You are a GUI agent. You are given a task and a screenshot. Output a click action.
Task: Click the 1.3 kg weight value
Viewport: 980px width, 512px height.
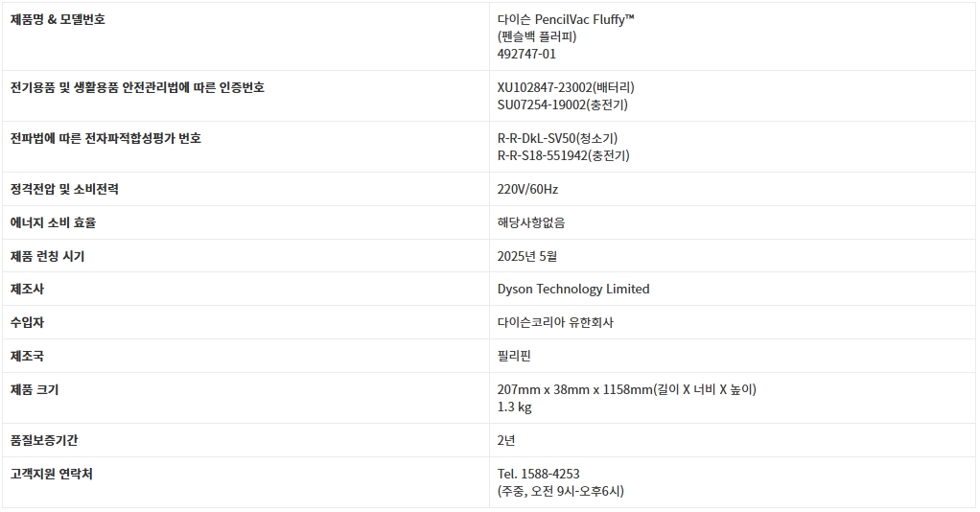click(514, 407)
